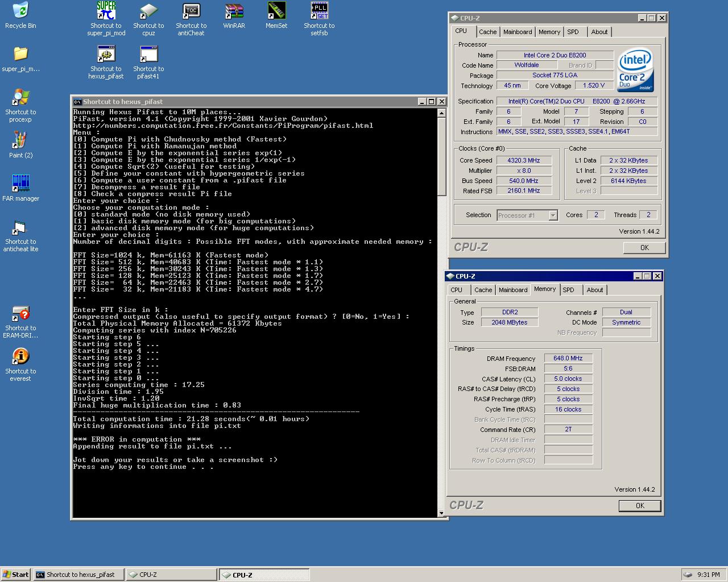728x582 pixels.
Task: Click the ERROR in computation console line
Action: [x=136, y=439]
